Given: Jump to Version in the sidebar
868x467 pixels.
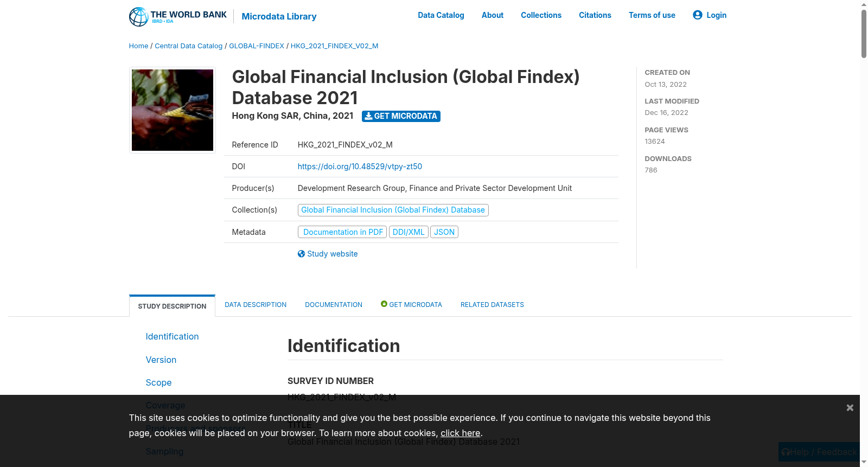Looking at the screenshot, I should point(161,360).
